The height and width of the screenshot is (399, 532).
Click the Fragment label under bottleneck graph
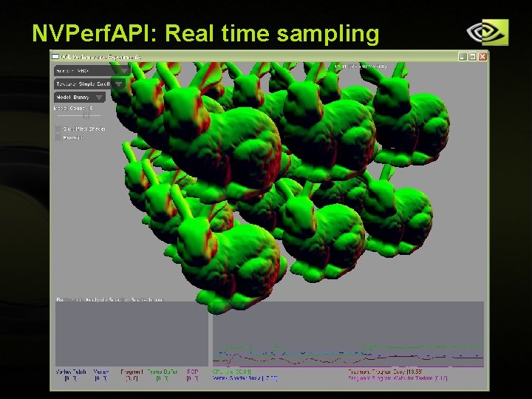[132, 372]
